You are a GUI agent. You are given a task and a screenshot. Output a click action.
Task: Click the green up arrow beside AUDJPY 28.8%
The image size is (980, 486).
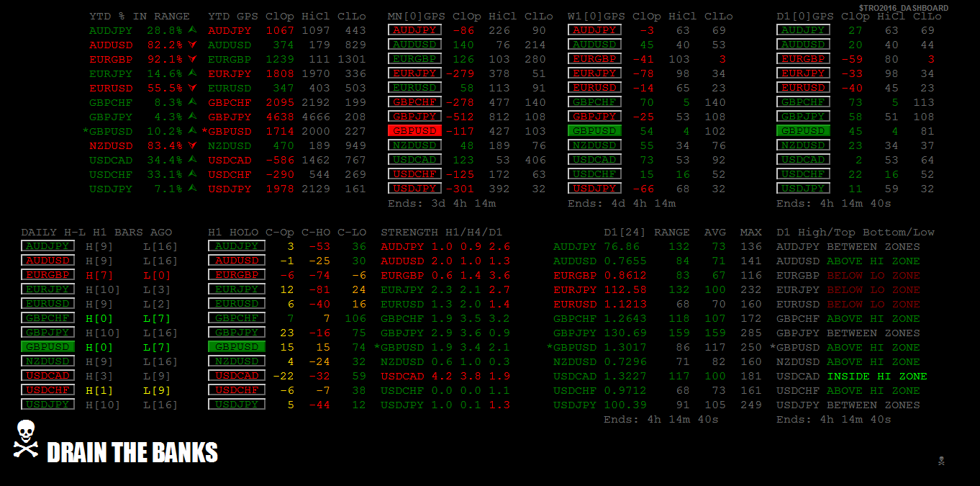click(192, 30)
